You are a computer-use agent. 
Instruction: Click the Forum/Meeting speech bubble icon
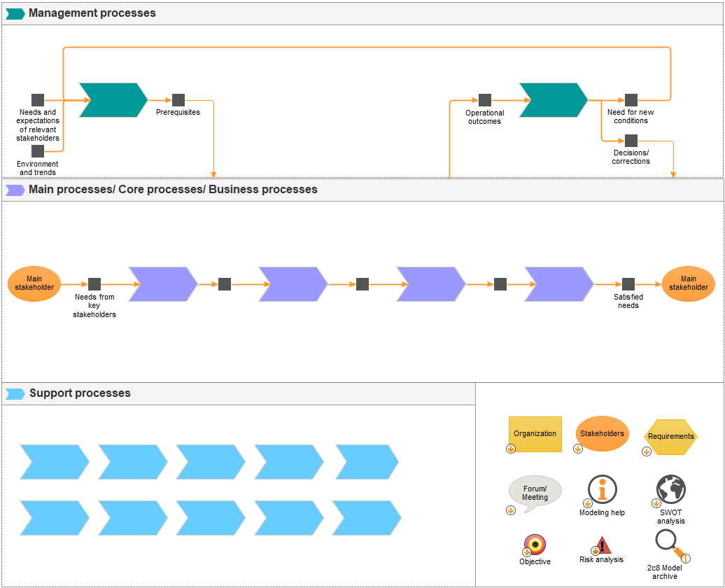click(x=534, y=493)
